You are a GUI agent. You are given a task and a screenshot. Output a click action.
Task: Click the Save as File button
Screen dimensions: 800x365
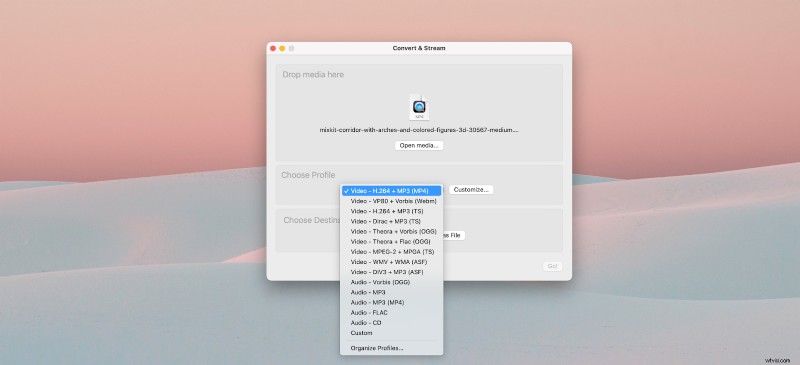pyautogui.click(x=454, y=235)
